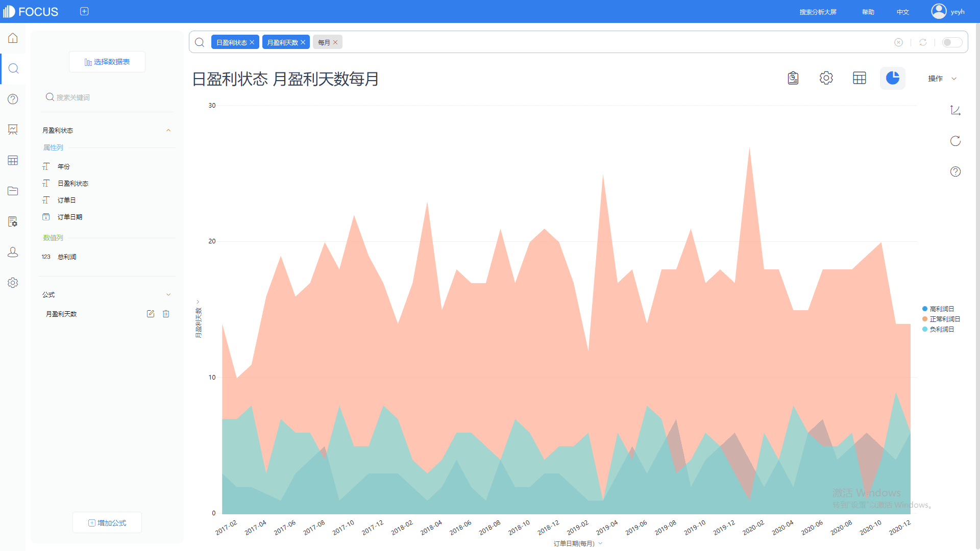This screenshot has height=551, width=980.
Task: Expand the 月盈利天数 y-axis chevron
Action: click(198, 302)
